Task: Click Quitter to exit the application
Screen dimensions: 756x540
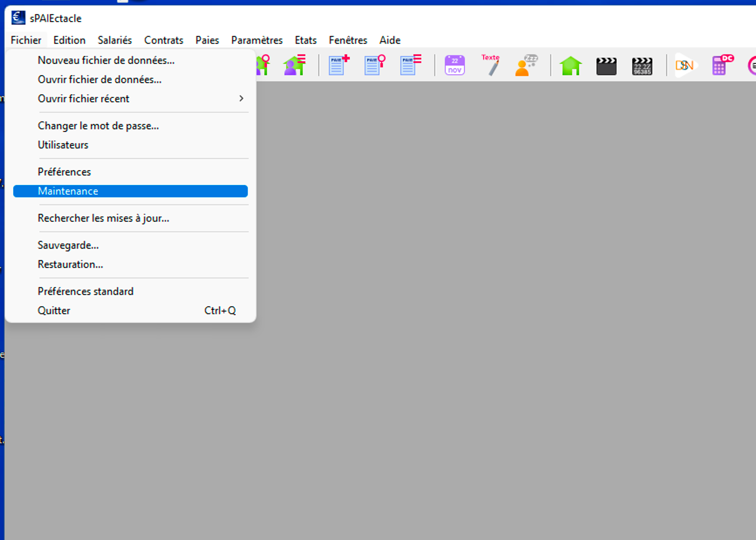Action: (130, 311)
